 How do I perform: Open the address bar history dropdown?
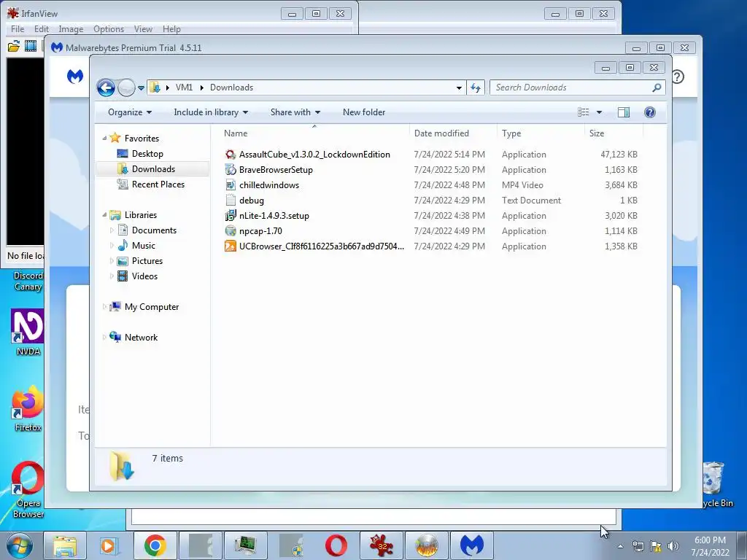pyautogui.click(x=459, y=87)
